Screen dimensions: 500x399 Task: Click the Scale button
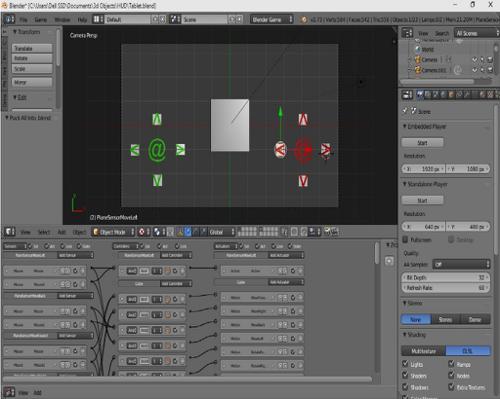click(x=32, y=69)
